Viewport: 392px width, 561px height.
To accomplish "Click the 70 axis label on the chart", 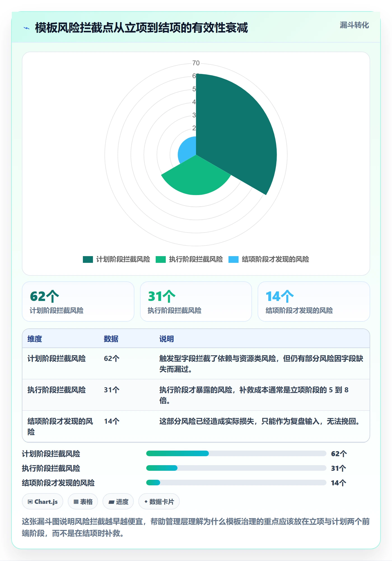I will pos(196,63).
